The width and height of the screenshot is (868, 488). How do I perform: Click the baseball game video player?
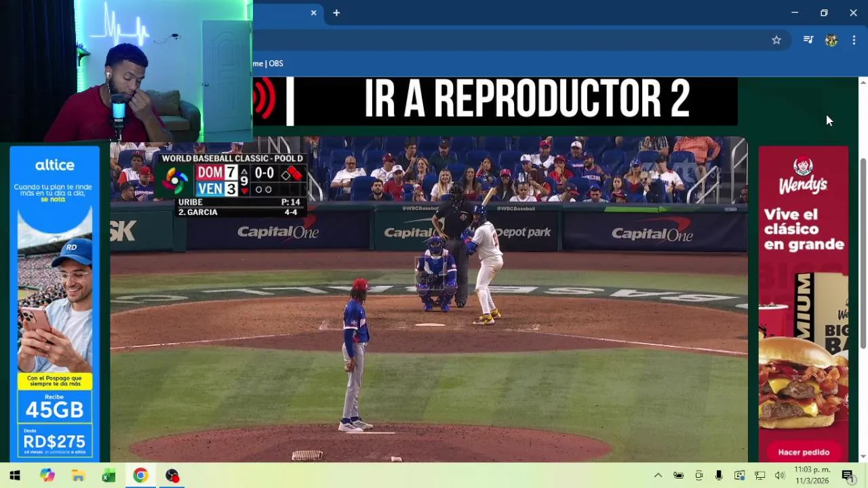[x=429, y=299]
